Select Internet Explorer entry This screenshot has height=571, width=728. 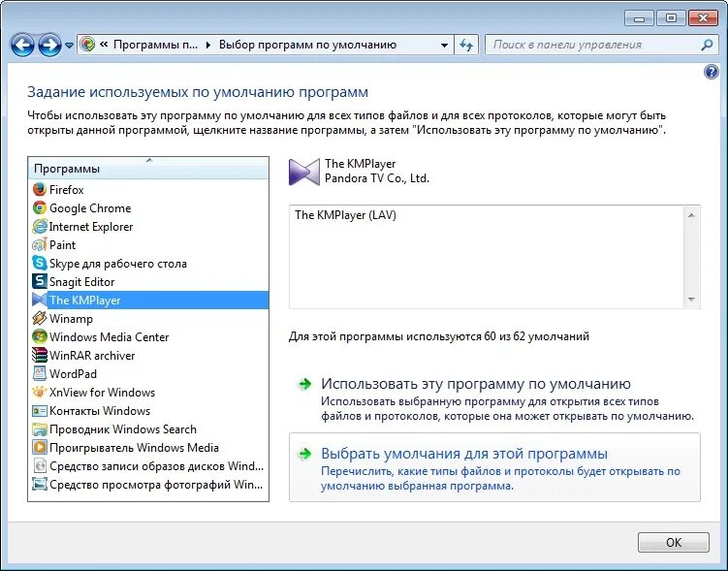coord(148,227)
